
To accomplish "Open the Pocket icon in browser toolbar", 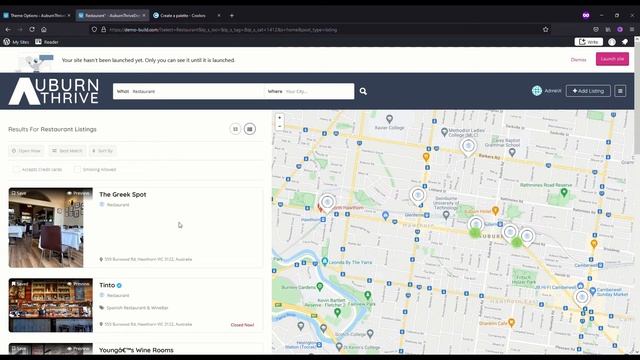I will 596,29.
